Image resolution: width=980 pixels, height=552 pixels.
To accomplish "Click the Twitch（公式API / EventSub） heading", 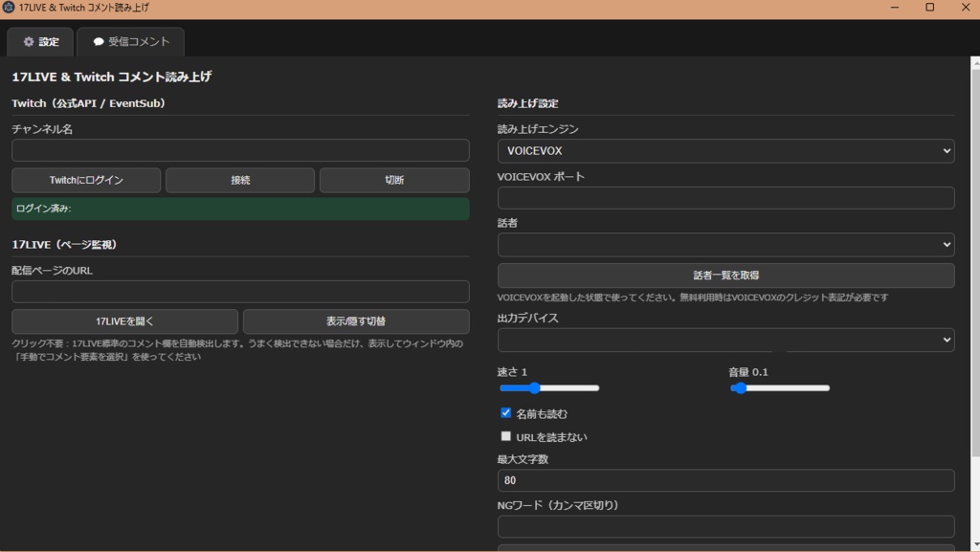I will (x=88, y=103).
